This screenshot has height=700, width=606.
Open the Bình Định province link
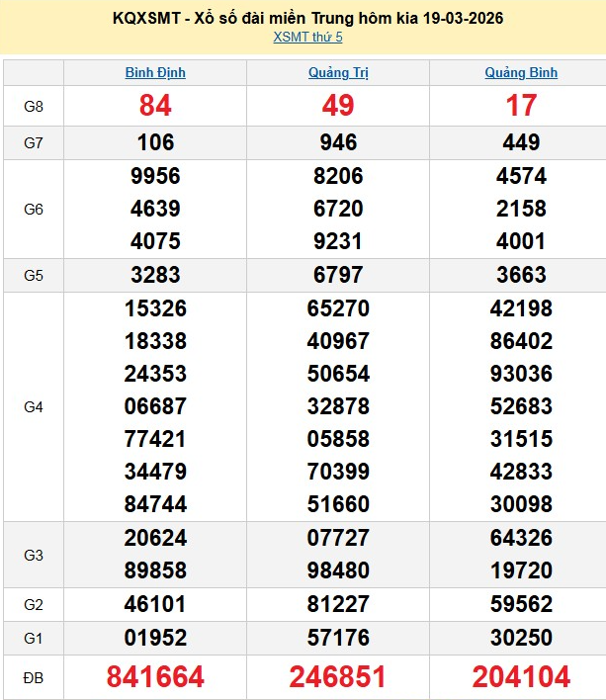[155, 72]
